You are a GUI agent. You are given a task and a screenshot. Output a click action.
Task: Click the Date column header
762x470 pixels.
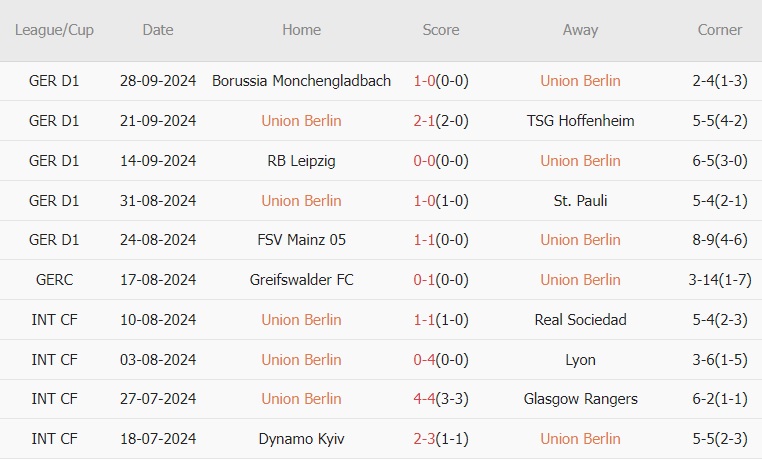coord(158,30)
